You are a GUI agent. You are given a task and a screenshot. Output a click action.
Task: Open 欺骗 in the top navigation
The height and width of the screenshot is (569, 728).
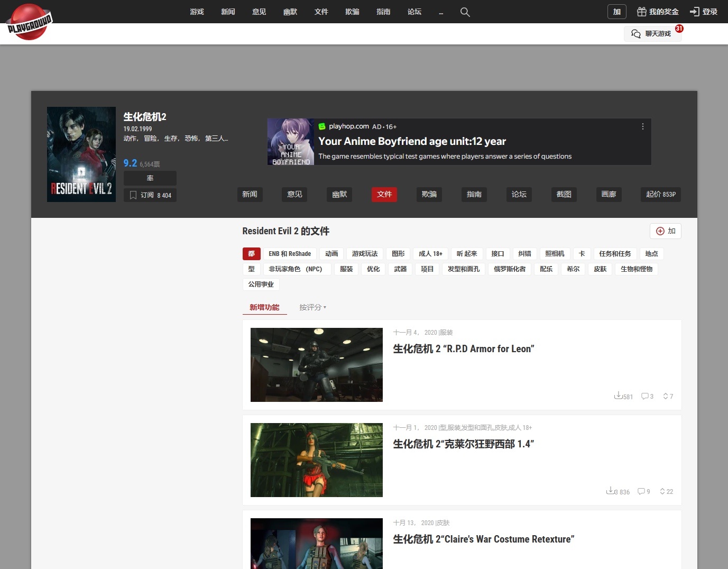(353, 12)
